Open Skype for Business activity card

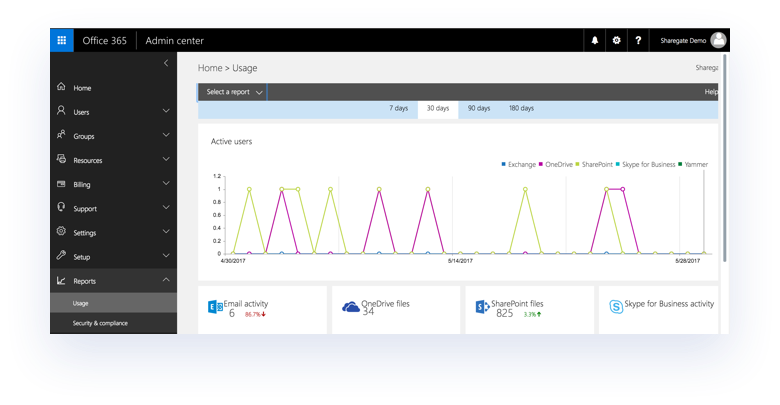669,304
